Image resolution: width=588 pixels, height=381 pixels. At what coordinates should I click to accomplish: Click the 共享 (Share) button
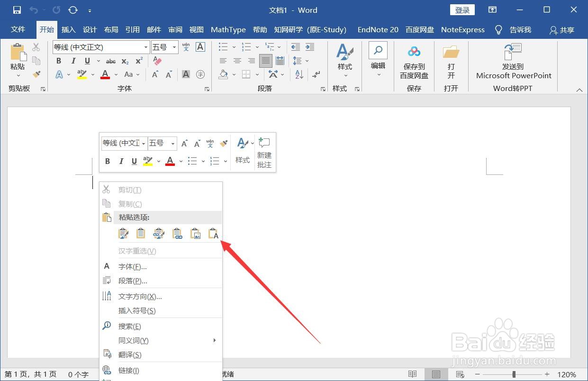coord(562,29)
